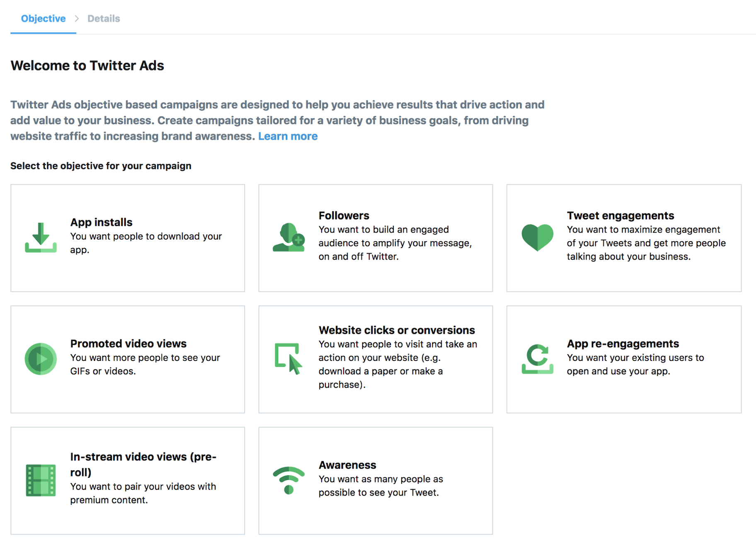Click the Awareness signal waves icon
756x547 pixels.
(288, 480)
